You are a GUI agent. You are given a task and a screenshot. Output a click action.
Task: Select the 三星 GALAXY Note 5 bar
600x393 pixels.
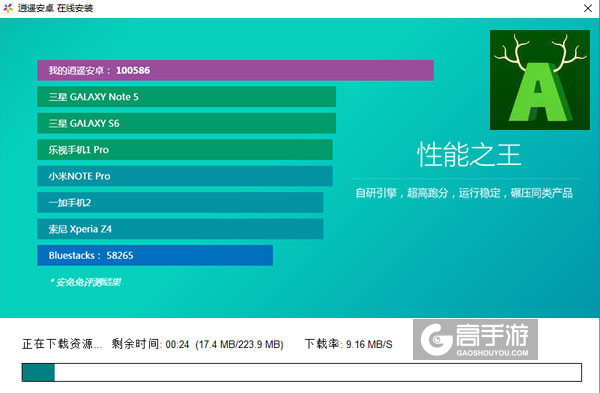pyautogui.click(x=187, y=96)
